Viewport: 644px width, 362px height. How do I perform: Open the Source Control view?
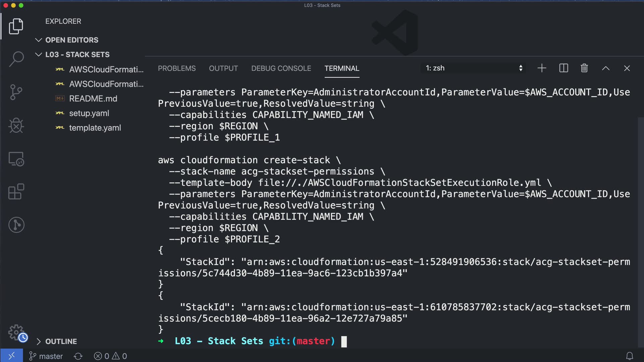[x=16, y=92]
